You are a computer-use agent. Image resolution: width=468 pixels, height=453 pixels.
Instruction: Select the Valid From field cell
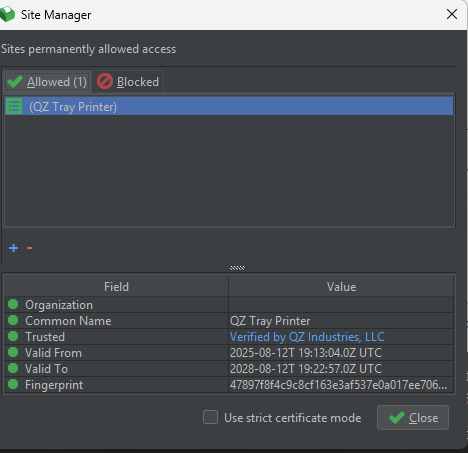coord(116,353)
